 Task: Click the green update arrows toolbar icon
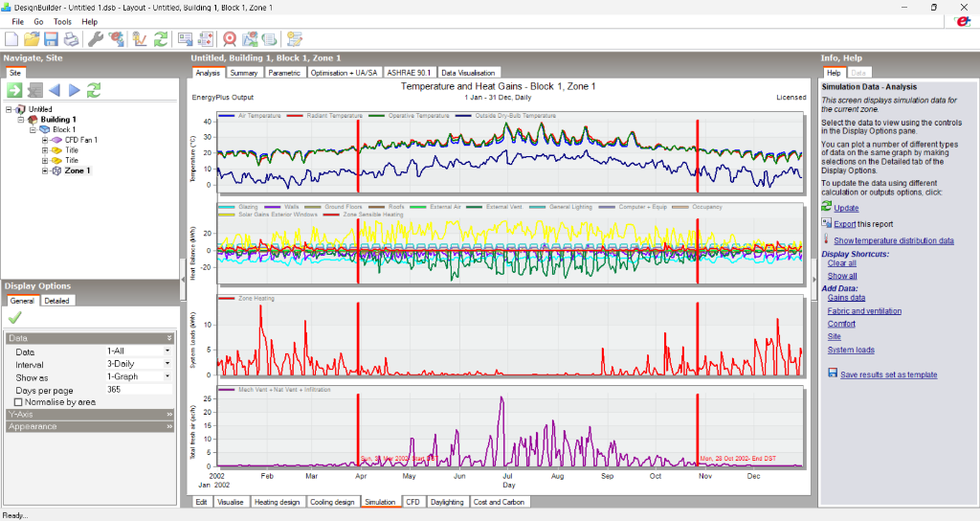click(161, 38)
